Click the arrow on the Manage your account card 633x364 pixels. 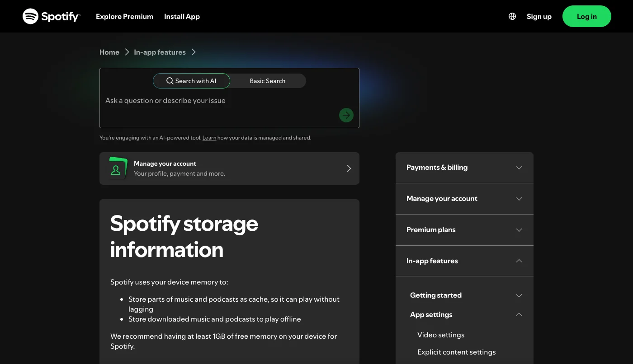(349, 168)
